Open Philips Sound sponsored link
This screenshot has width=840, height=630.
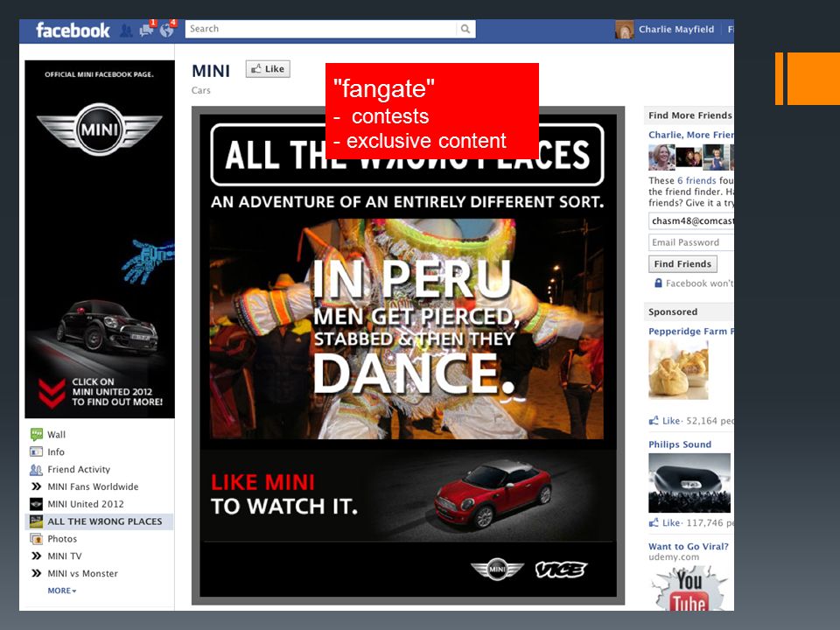click(680, 444)
